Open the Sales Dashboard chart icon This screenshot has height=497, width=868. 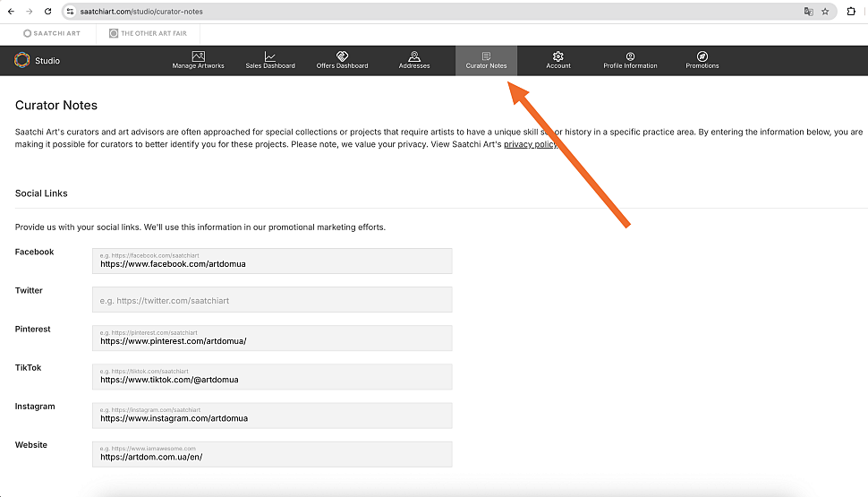click(270, 56)
